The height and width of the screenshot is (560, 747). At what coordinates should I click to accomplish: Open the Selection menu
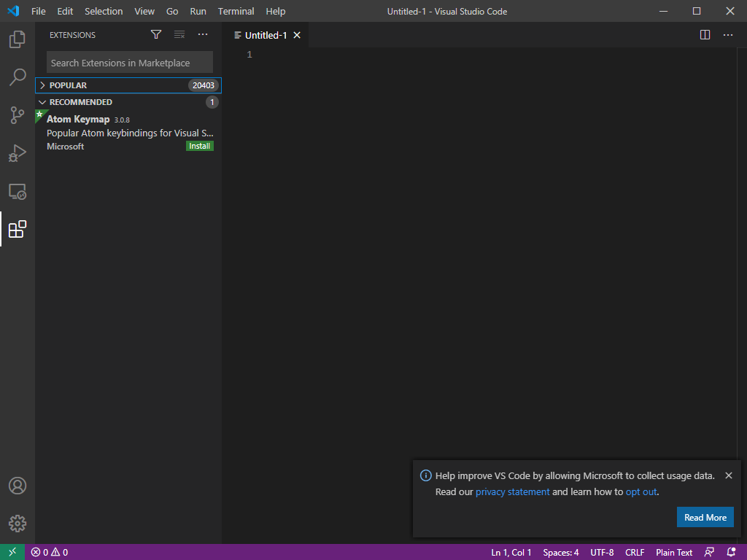(104, 12)
